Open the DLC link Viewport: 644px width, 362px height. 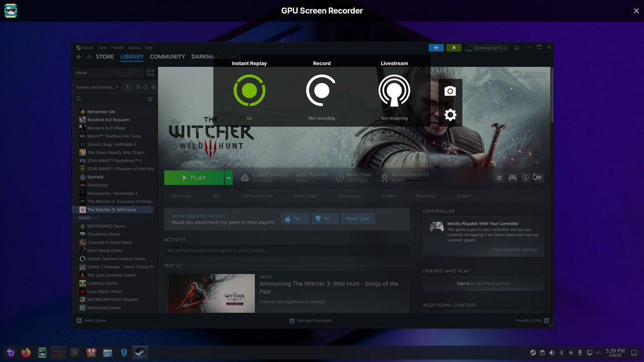tap(216, 196)
